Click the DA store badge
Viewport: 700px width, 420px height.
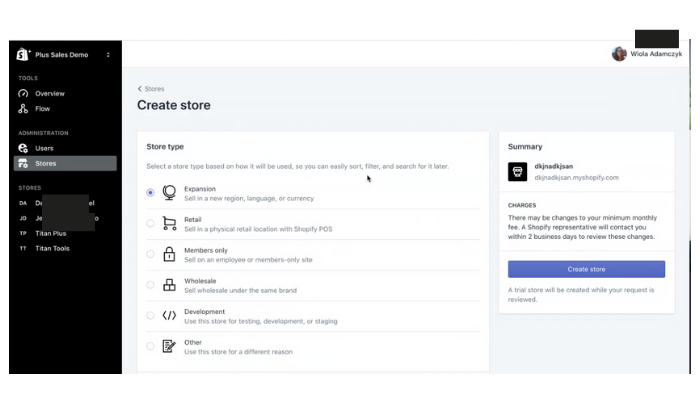(x=23, y=203)
